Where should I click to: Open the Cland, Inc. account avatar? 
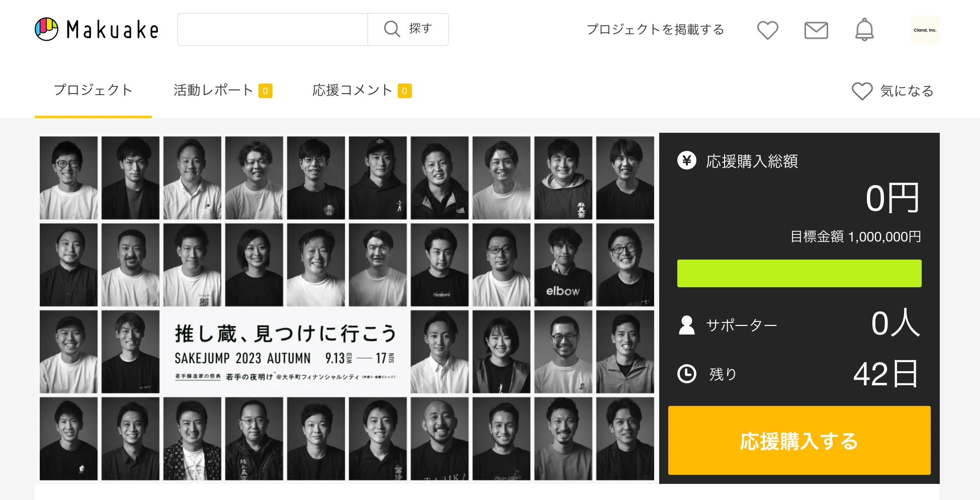pos(925,30)
